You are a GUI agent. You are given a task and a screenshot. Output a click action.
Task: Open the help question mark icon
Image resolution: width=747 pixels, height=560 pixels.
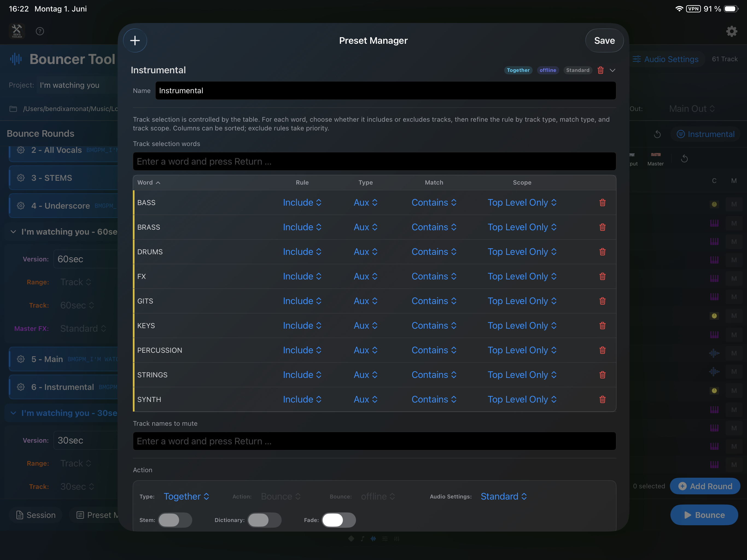pos(40,31)
